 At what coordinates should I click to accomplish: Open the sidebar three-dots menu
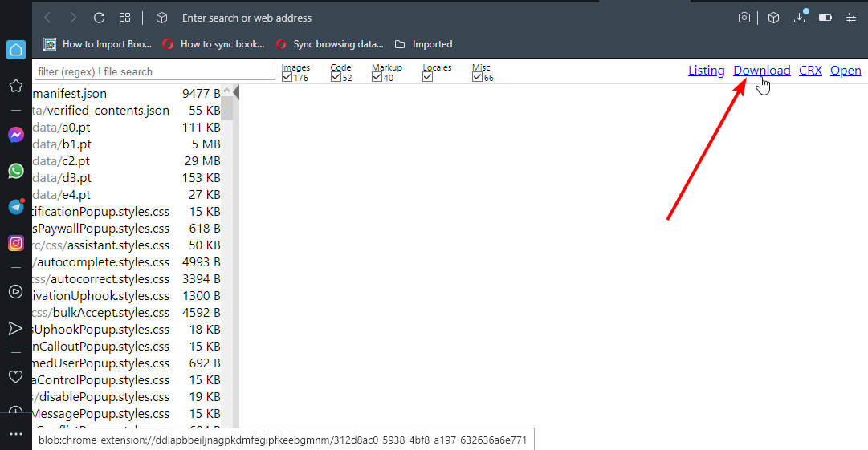point(15,434)
